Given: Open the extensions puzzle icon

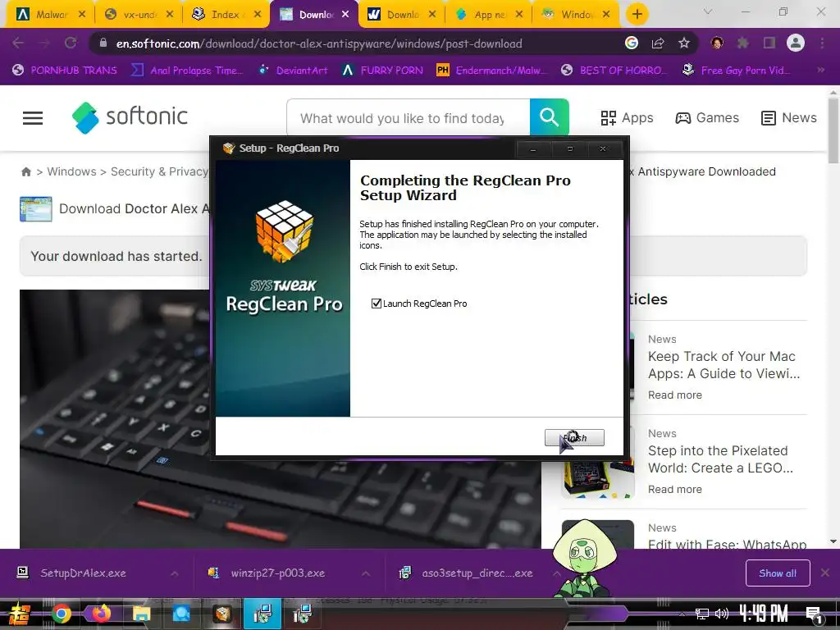Looking at the screenshot, I should point(743,43).
